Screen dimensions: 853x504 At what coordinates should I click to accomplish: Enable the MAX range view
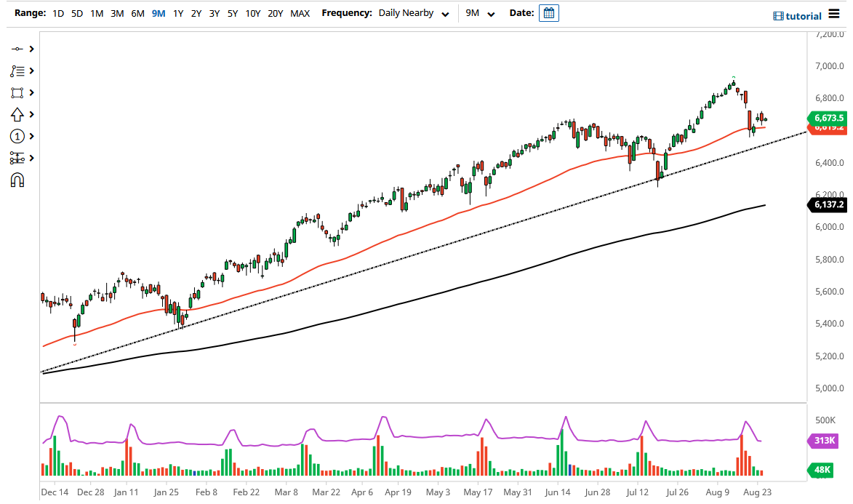300,12
